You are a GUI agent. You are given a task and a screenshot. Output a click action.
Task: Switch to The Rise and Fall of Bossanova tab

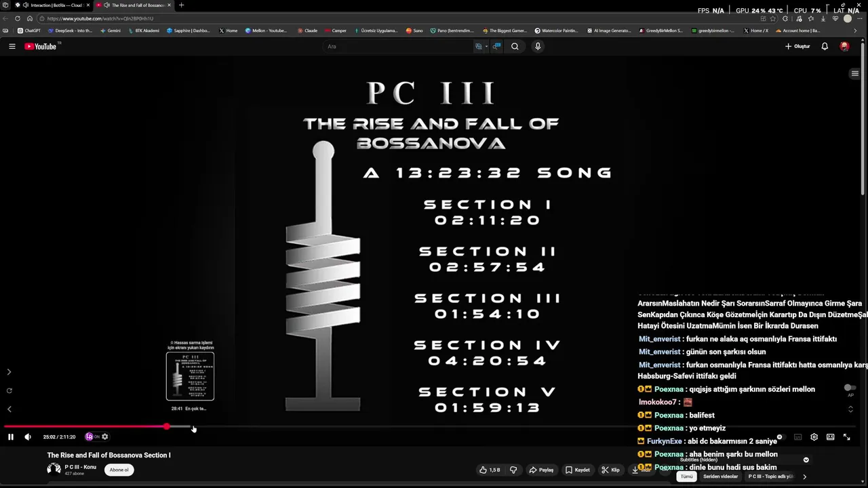[x=134, y=5]
